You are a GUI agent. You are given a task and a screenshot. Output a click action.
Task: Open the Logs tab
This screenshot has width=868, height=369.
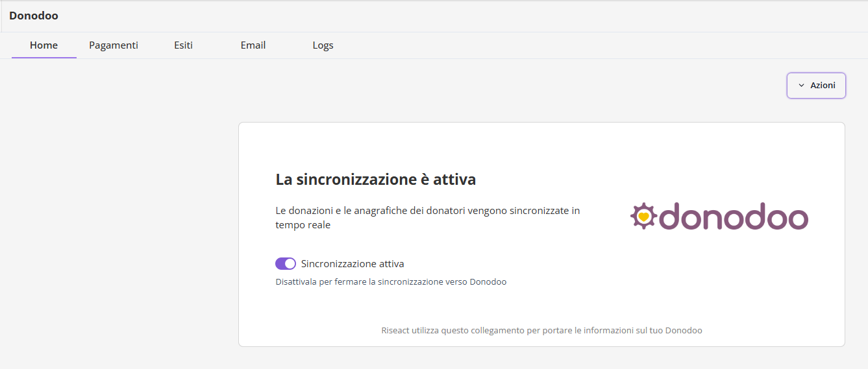pyautogui.click(x=323, y=45)
